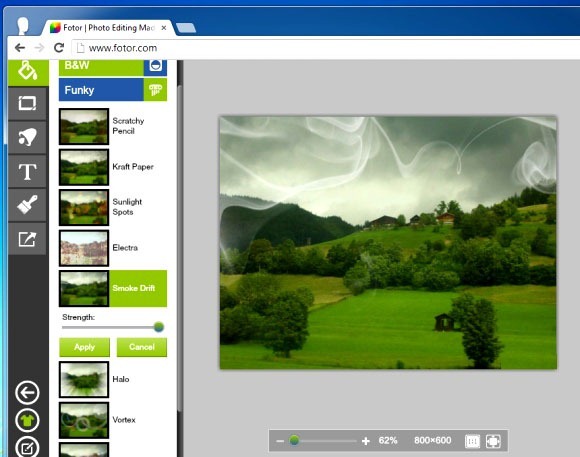This screenshot has width=580, height=457.
Task: Open the Beauty brush tool
Action: 27,205
